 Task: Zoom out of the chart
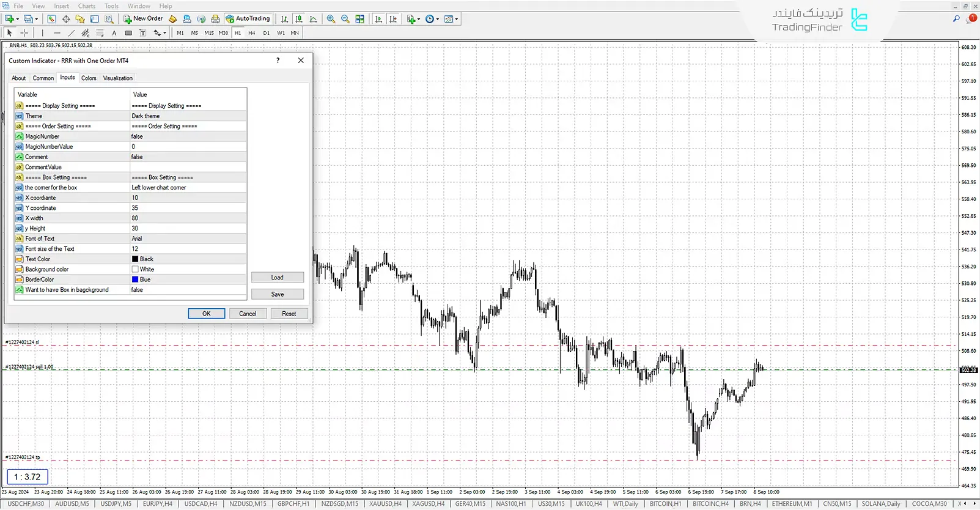tap(345, 19)
